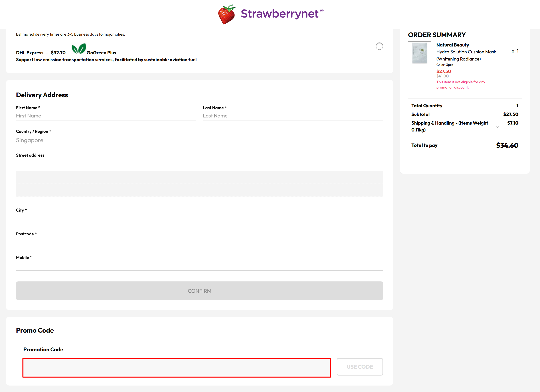Click the first Street address line

(199, 166)
